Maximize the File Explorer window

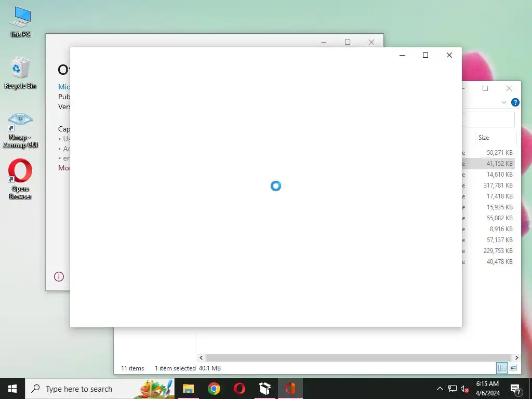click(x=485, y=88)
